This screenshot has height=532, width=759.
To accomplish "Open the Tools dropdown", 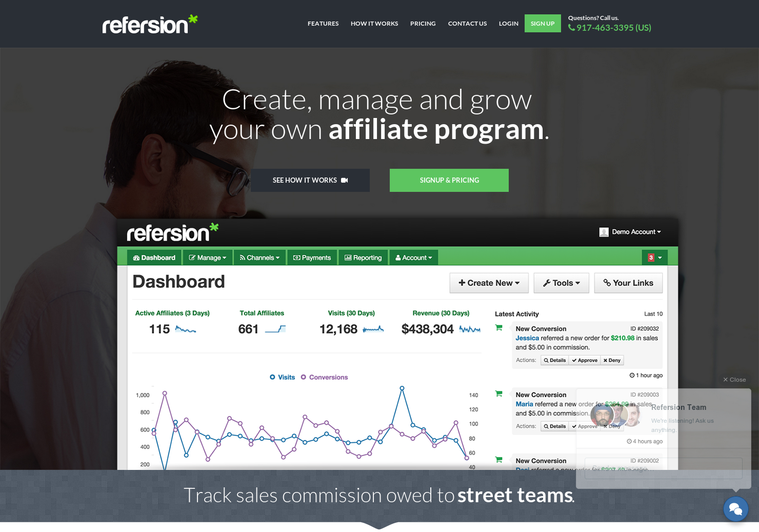I will click(562, 283).
